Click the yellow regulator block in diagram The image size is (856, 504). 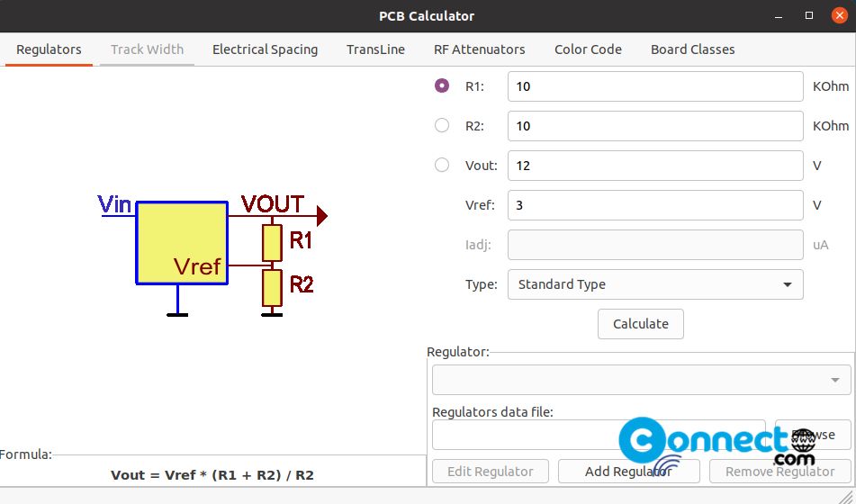(x=182, y=243)
